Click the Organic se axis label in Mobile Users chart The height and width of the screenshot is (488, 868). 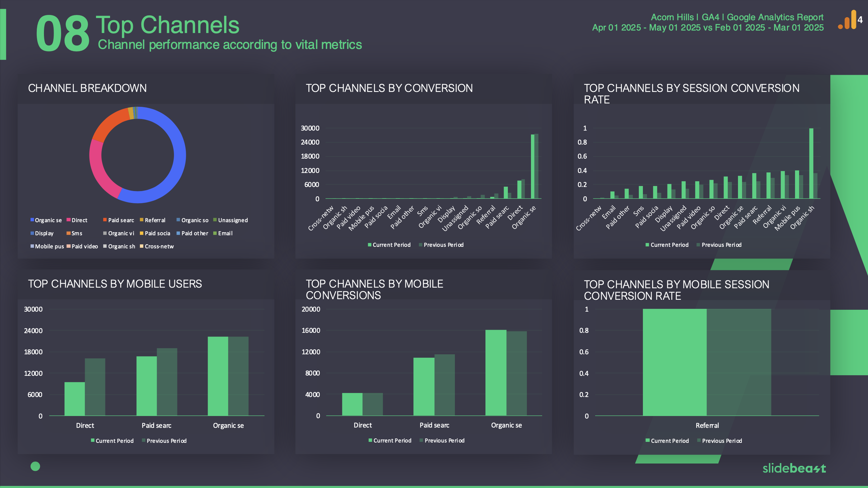coord(228,425)
